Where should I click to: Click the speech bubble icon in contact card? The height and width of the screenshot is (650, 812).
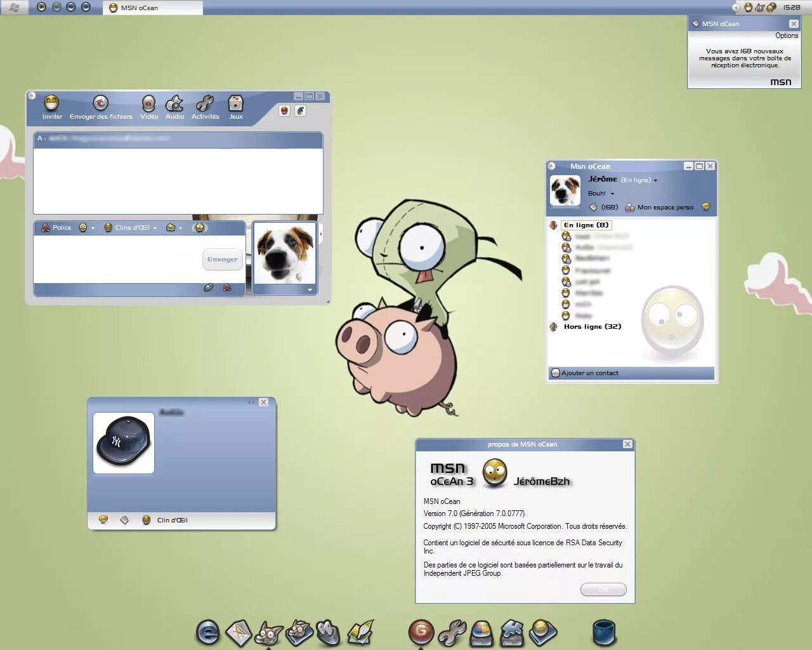(103, 520)
